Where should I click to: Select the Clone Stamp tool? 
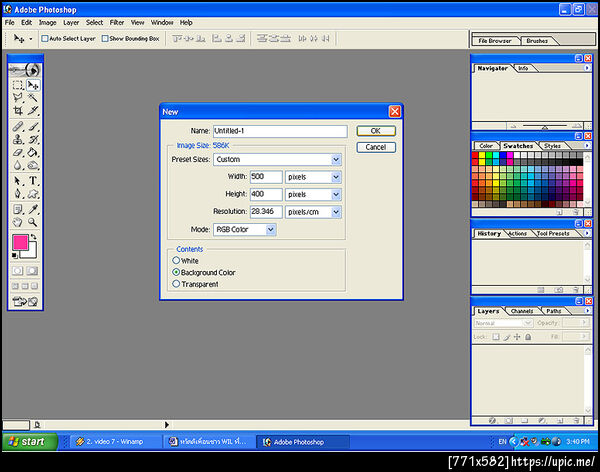(18, 139)
